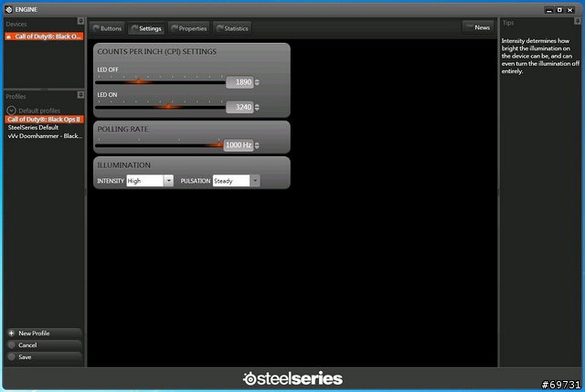Pin the Tips panel

(577, 21)
